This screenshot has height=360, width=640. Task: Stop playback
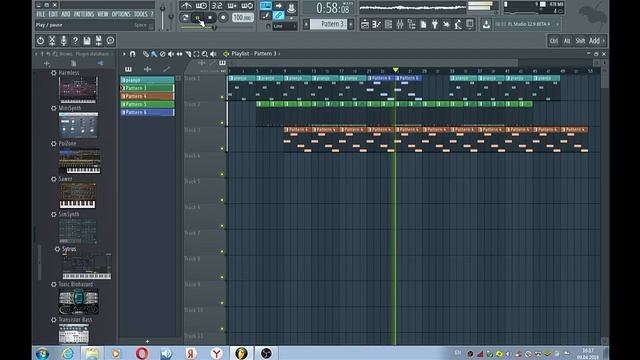[x=210, y=18]
